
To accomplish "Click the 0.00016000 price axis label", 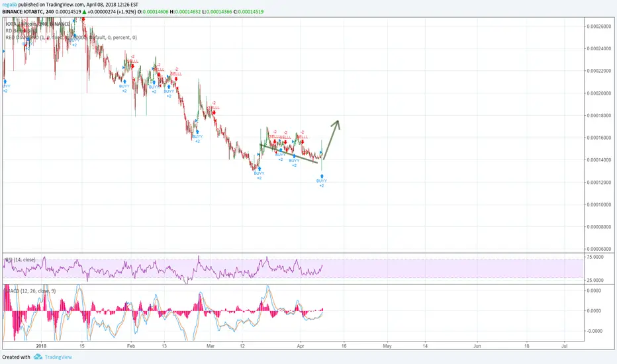I will [x=599, y=138].
